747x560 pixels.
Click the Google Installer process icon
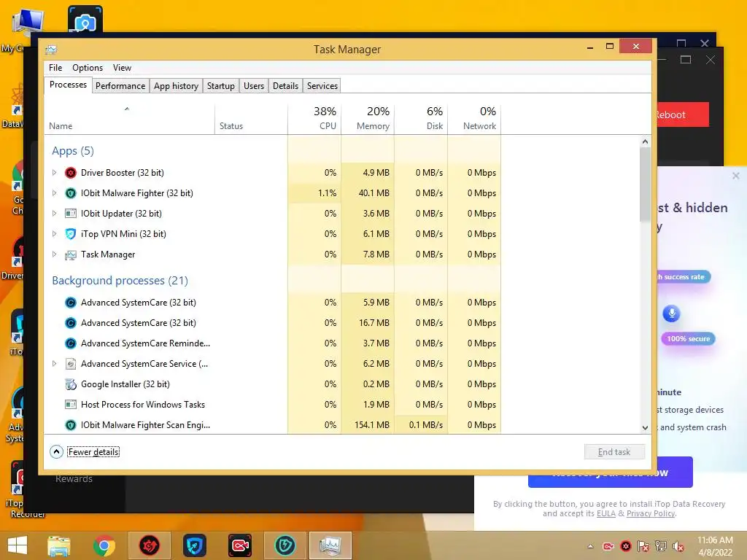[71, 384]
